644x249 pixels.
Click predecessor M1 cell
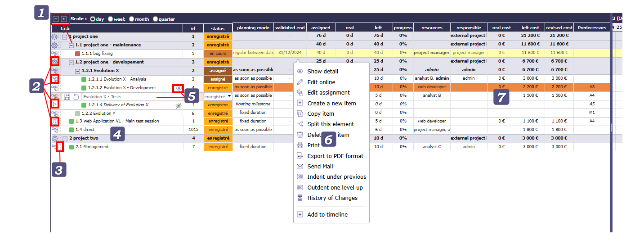[x=592, y=113]
